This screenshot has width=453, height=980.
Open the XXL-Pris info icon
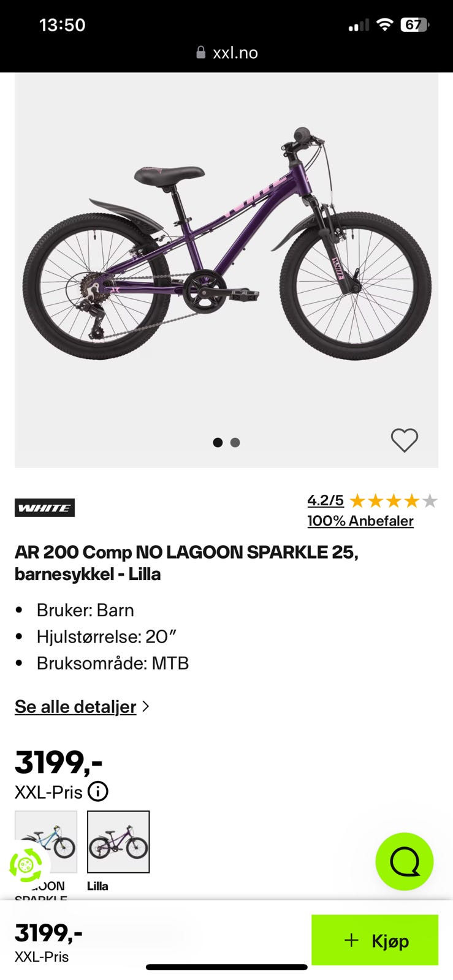[98, 791]
